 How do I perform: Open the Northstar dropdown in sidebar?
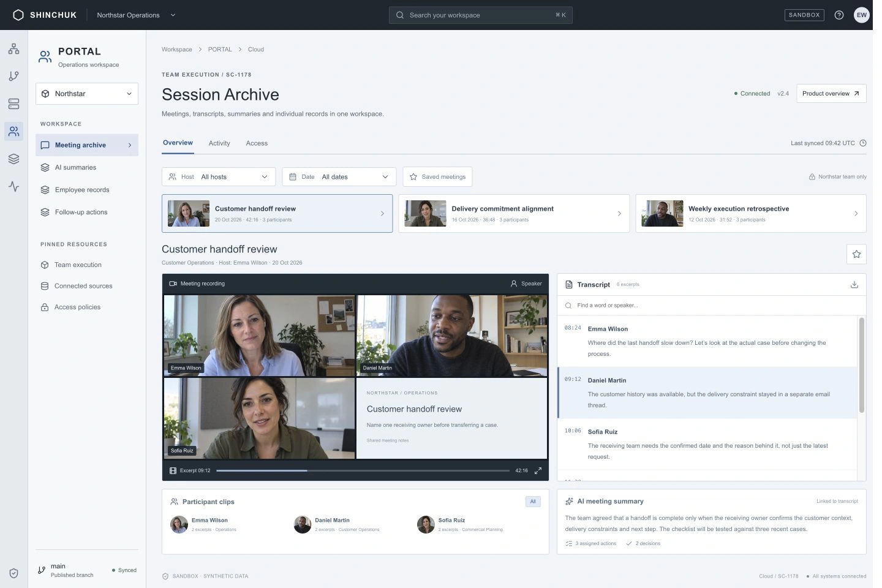pos(87,94)
